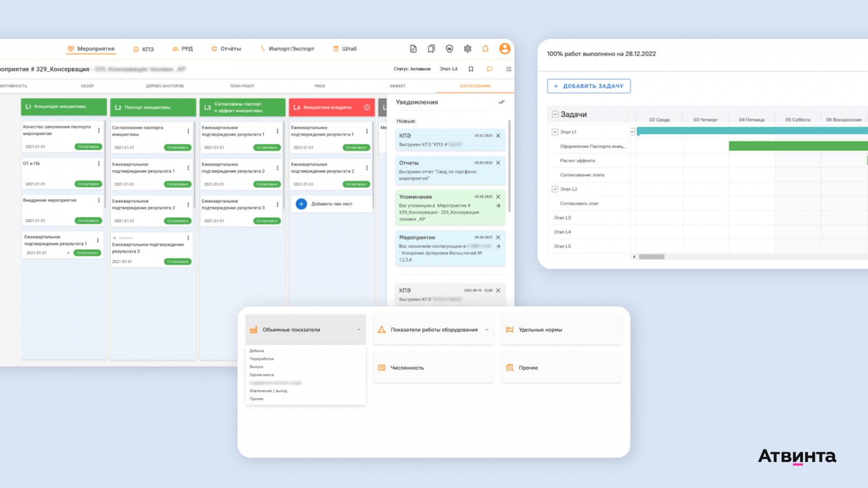868x488 pixels.
Task: Collapse the Этап L1 task group
Action: (x=555, y=132)
